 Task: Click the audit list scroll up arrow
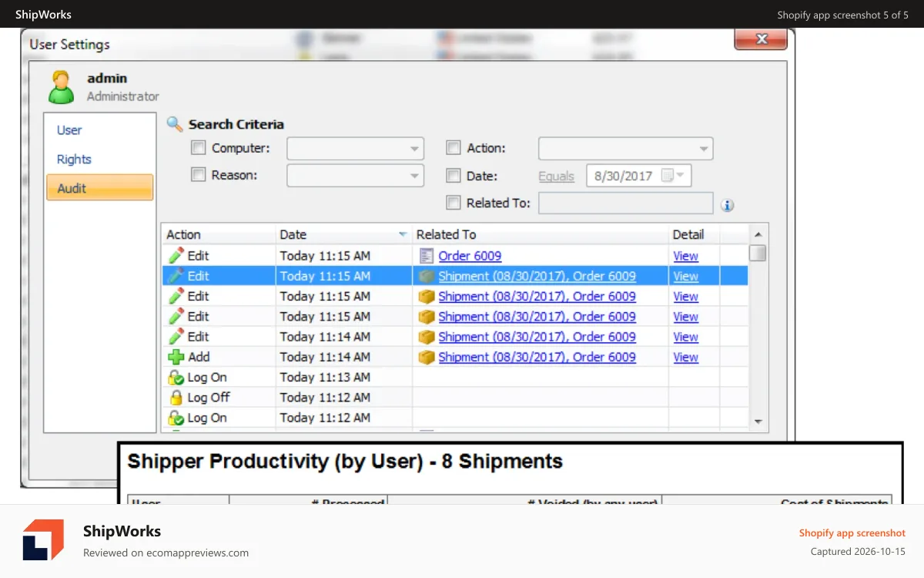[x=758, y=234]
